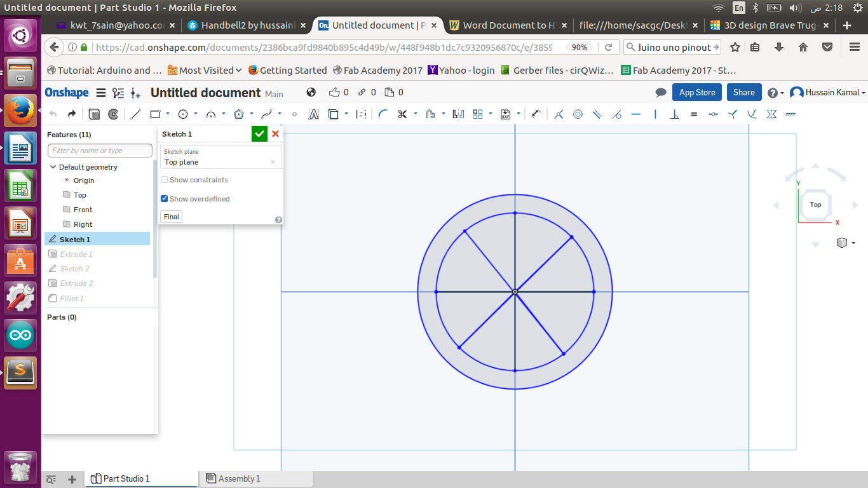Click the Final button in Sketch dialog
The image size is (868, 488).
pyautogui.click(x=172, y=217)
